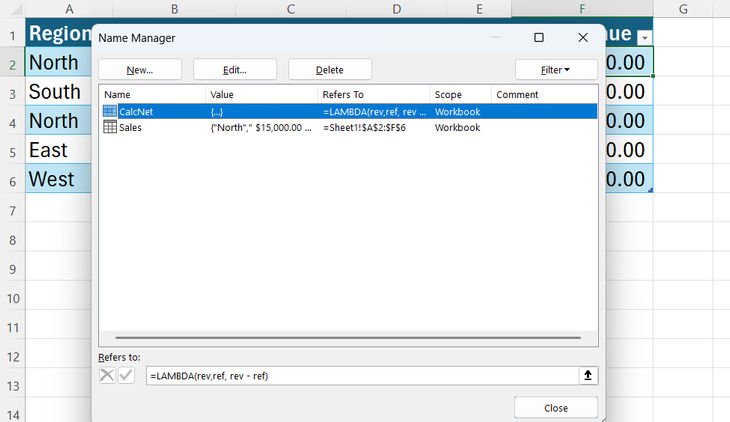Click cell A5 containing East
The image size is (730, 422).
pyautogui.click(x=59, y=150)
